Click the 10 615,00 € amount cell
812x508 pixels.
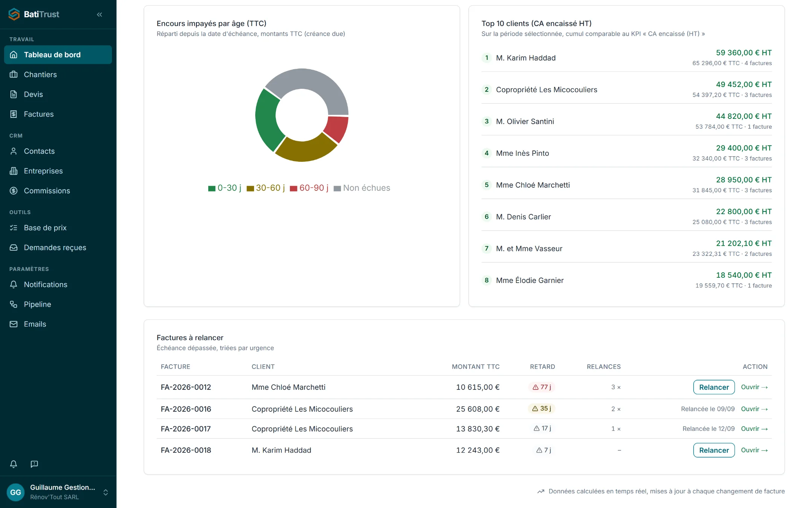coord(478,387)
